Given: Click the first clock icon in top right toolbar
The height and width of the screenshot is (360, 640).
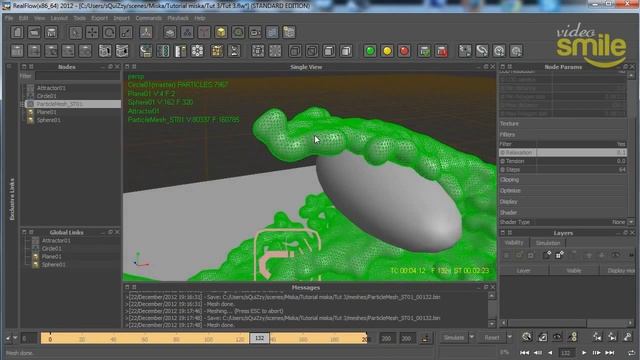Looking at the screenshot, I should click(499, 51).
